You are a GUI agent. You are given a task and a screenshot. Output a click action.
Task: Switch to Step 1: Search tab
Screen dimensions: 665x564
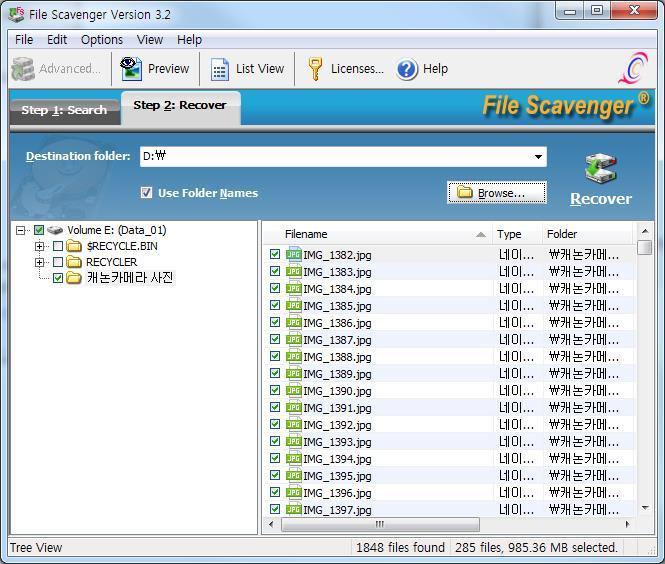coord(64,110)
